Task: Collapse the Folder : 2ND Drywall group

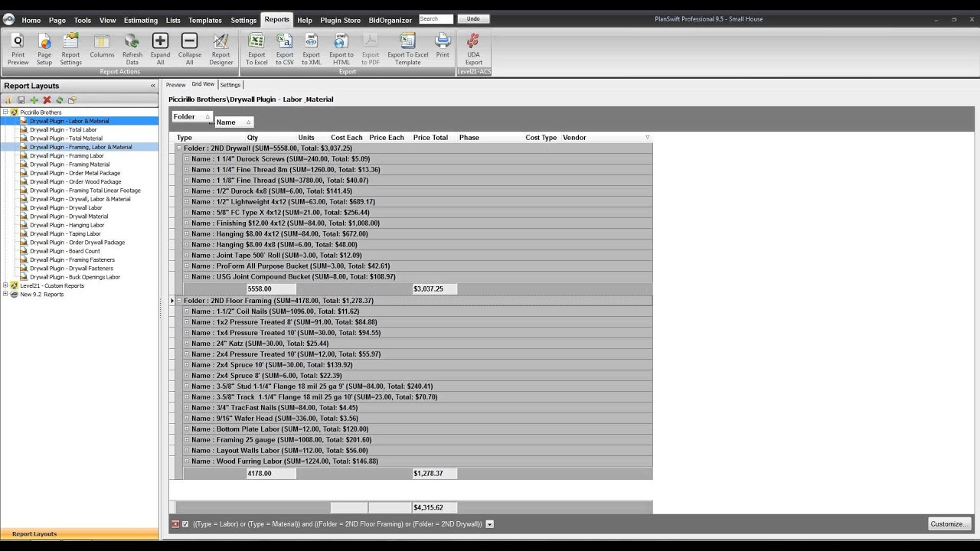Action: click(x=179, y=148)
